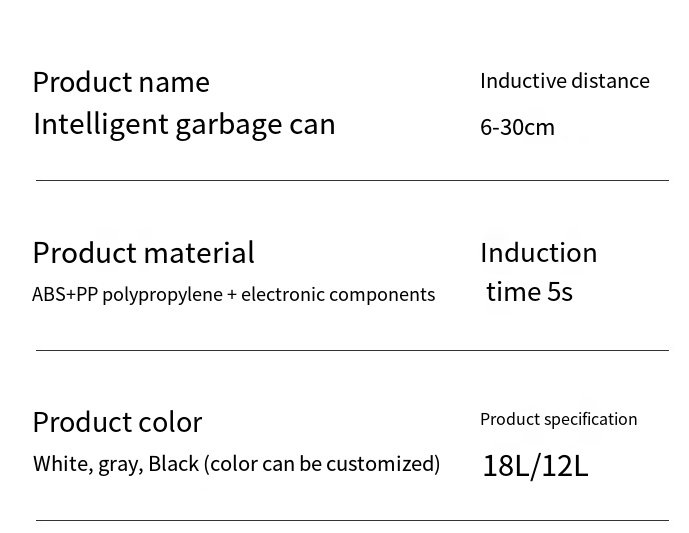
Task: Select the 'Intelligent garbage can' text
Action: click(x=184, y=125)
